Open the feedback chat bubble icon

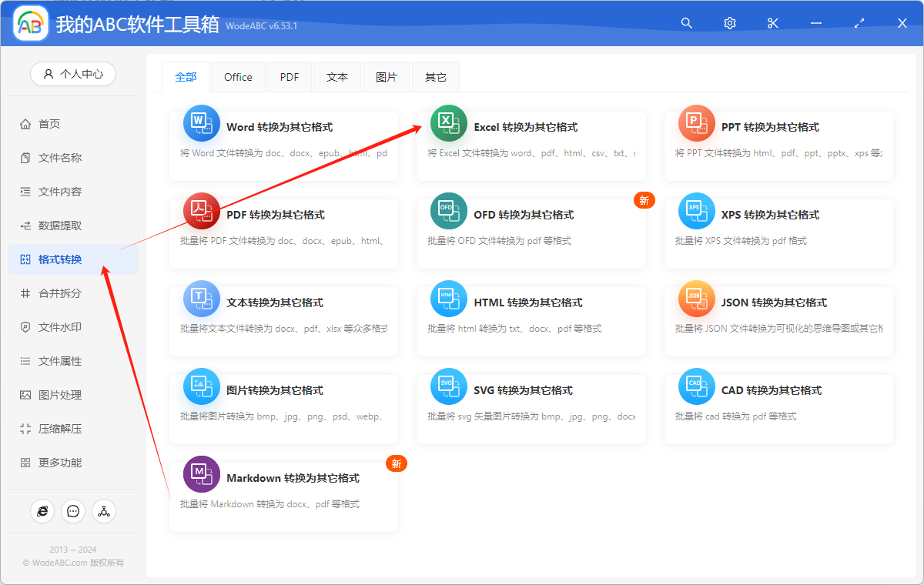point(73,510)
